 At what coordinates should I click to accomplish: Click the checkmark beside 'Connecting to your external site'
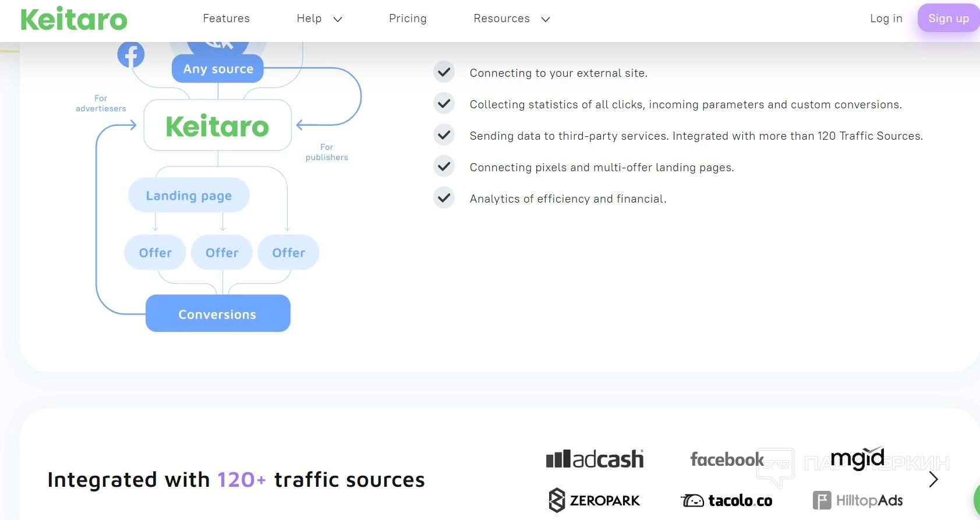pyautogui.click(x=444, y=72)
